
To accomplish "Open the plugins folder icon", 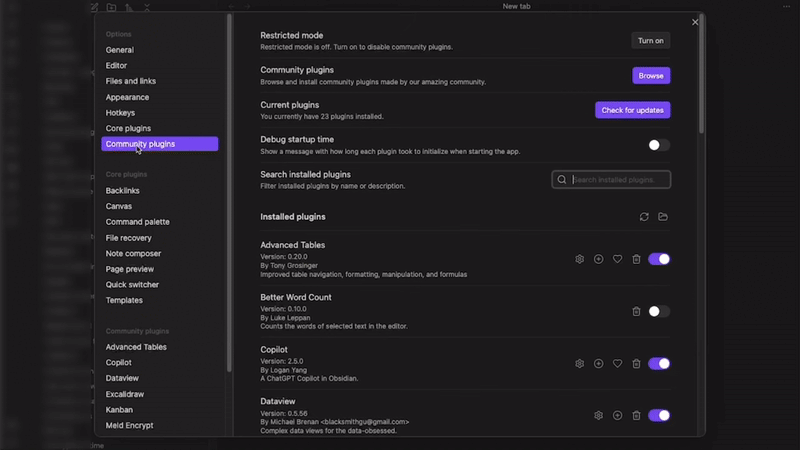I will coord(663,217).
